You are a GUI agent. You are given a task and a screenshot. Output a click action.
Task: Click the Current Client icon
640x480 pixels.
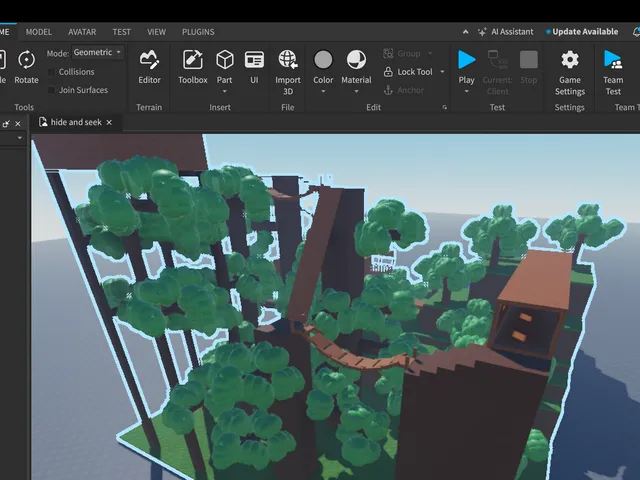pos(498,60)
